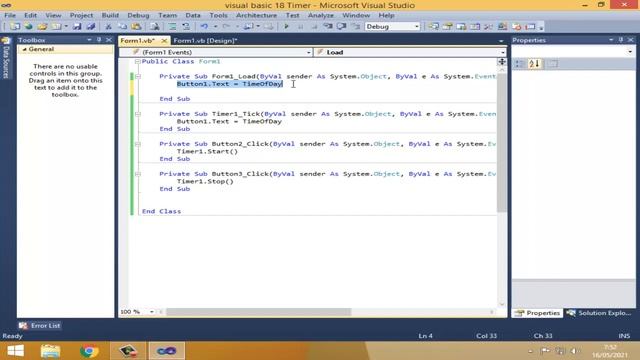Open the Build menu
This screenshot has width=640, height=360.
point(110,15)
